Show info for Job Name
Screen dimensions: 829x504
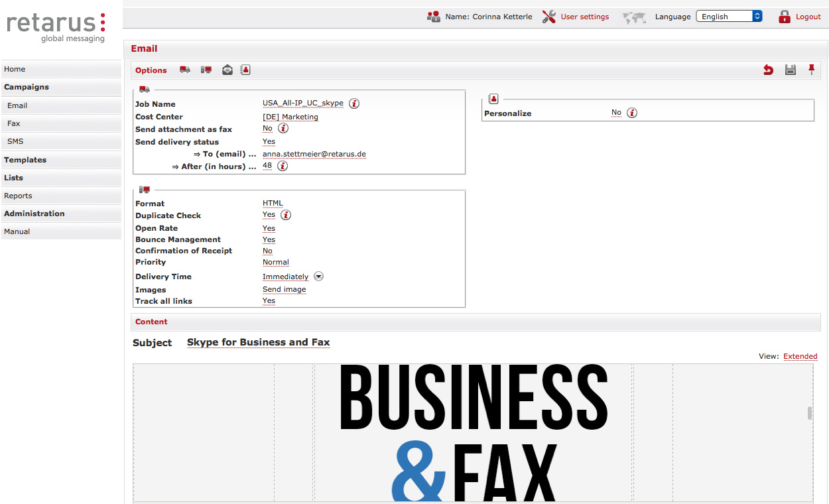(354, 103)
